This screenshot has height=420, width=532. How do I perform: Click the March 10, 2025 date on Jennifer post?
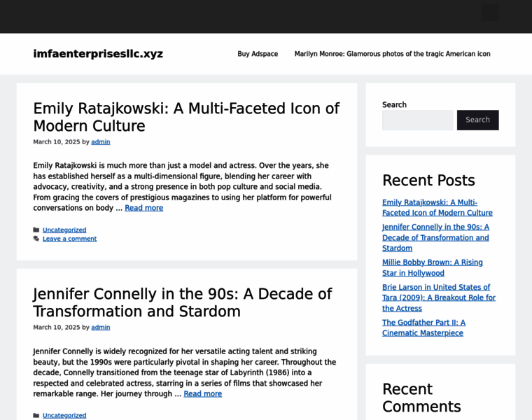pos(57,328)
